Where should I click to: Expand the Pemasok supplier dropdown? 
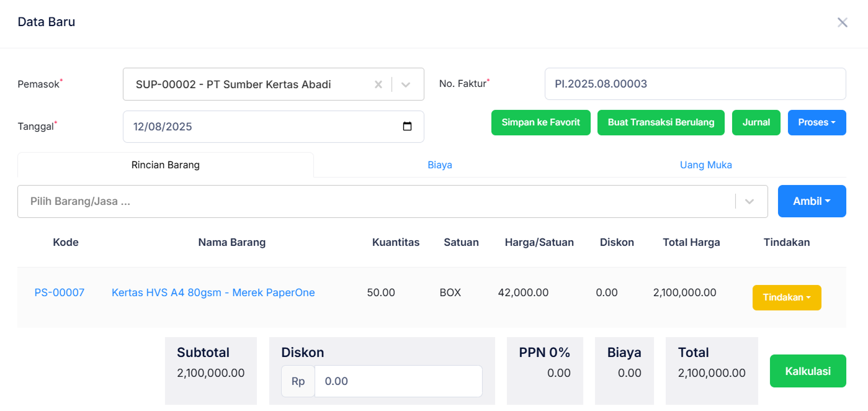pyautogui.click(x=406, y=84)
